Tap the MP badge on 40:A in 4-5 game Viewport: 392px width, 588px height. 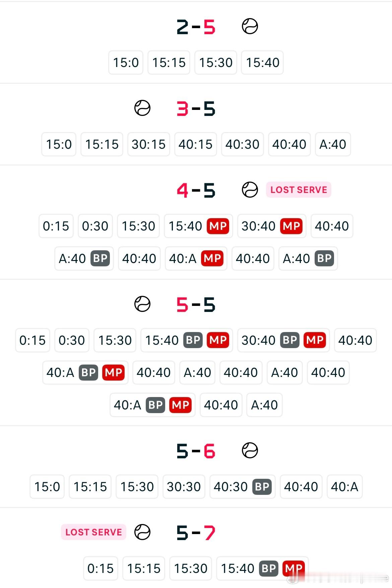(x=212, y=259)
